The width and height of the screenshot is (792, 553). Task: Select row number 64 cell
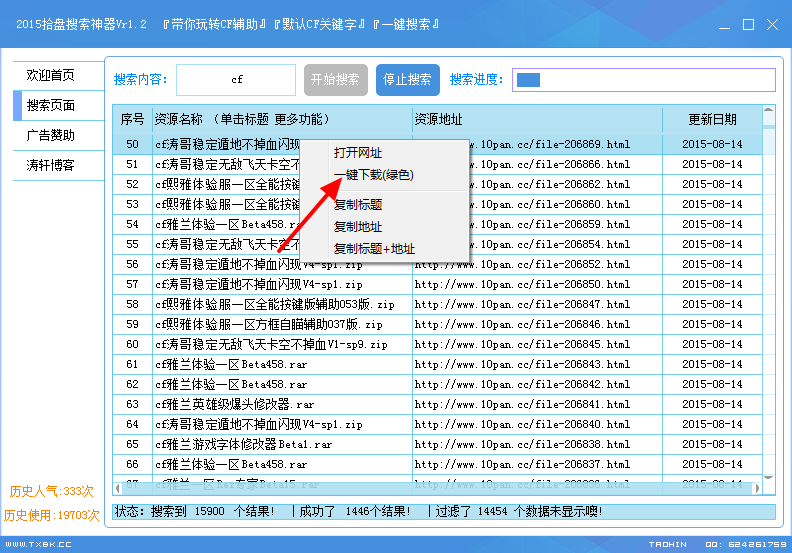coord(132,425)
